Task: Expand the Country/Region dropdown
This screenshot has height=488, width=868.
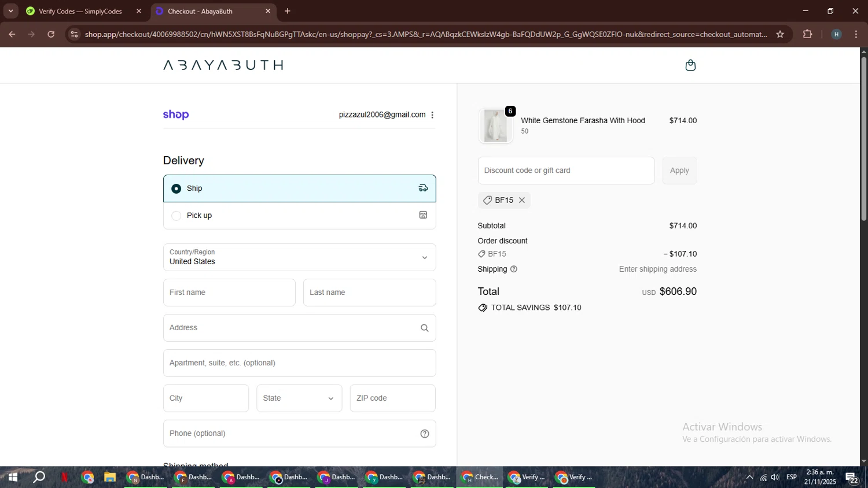Action: coord(299,257)
